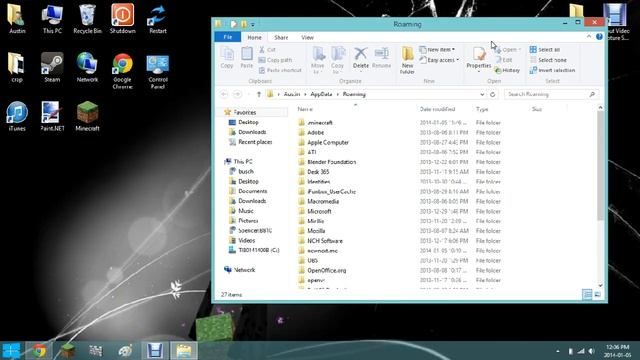
Task: Click the Cut command in Clipboard group
Action: (268, 49)
